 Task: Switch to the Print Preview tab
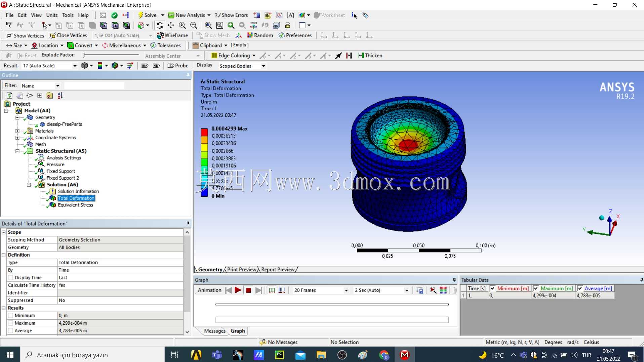(242, 269)
